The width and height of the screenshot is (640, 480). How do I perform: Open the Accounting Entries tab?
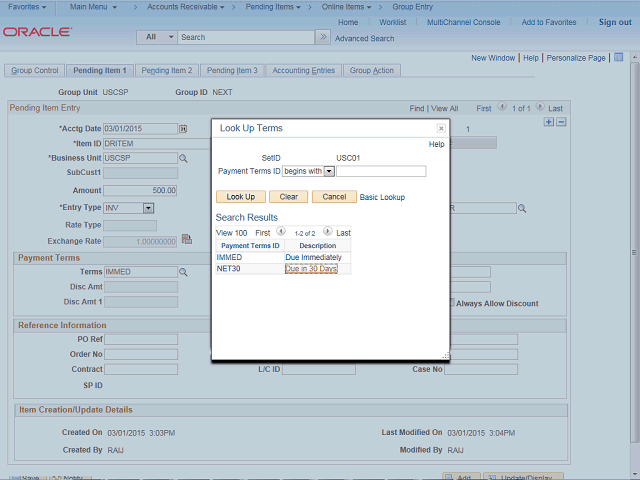tap(304, 71)
